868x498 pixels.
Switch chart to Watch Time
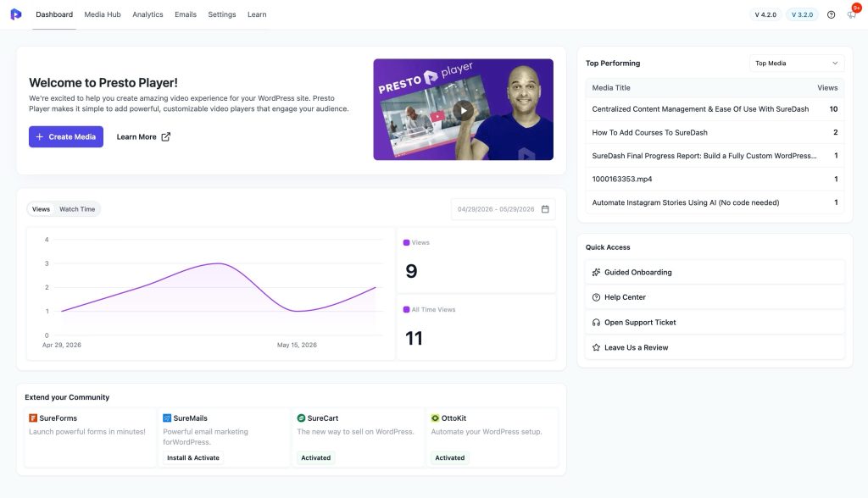[x=77, y=209]
